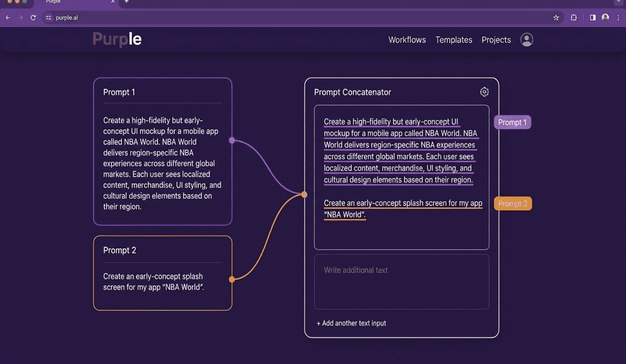Screen dimensions: 626x364
Task: Click the Purple logo
Action: pyautogui.click(x=117, y=39)
